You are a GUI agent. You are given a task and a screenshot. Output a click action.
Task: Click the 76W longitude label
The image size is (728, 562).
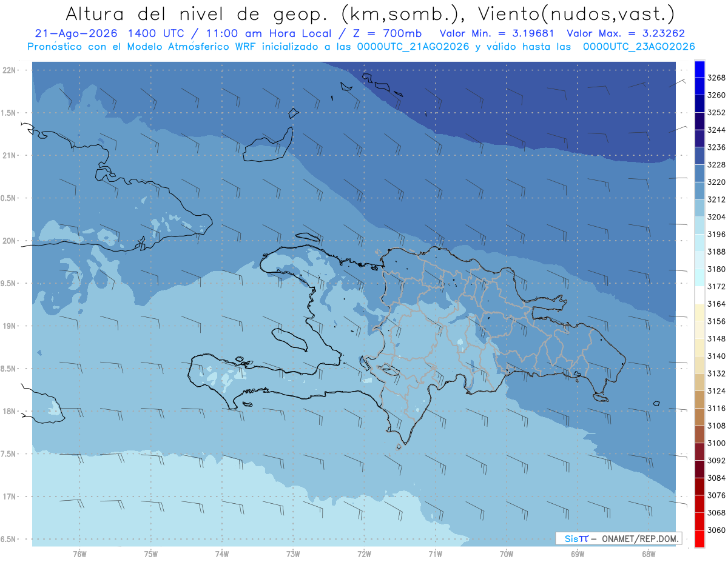79,554
